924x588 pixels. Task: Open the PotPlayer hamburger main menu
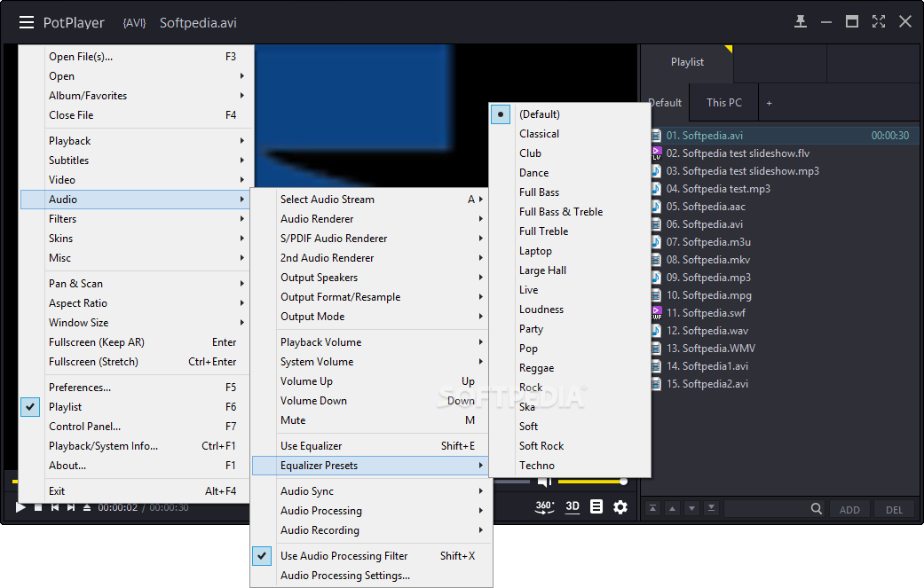pos(27,23)
